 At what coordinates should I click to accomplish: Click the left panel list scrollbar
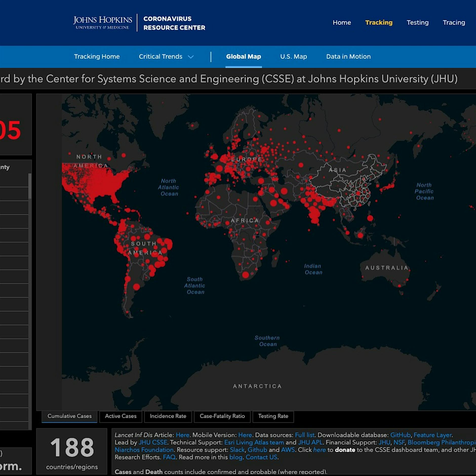(30, 186)
